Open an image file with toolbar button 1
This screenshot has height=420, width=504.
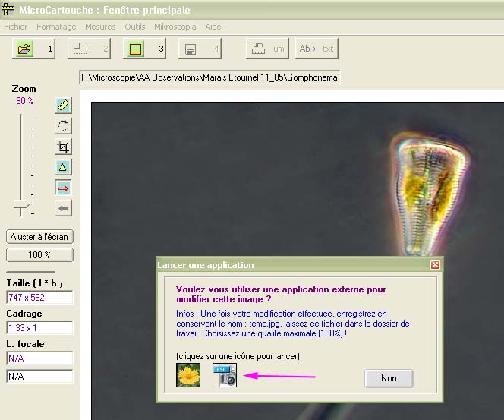coord(33,49)
